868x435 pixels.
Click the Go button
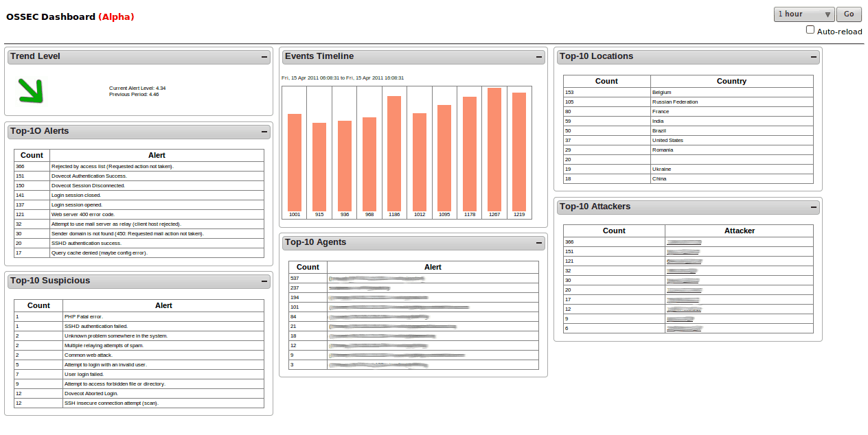point(849,14)
